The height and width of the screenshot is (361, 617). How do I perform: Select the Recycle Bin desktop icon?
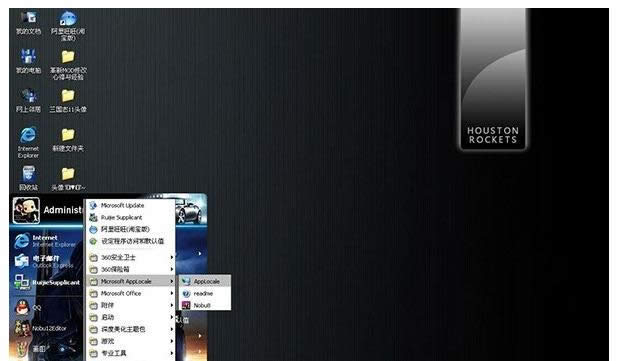pos(28,178)
